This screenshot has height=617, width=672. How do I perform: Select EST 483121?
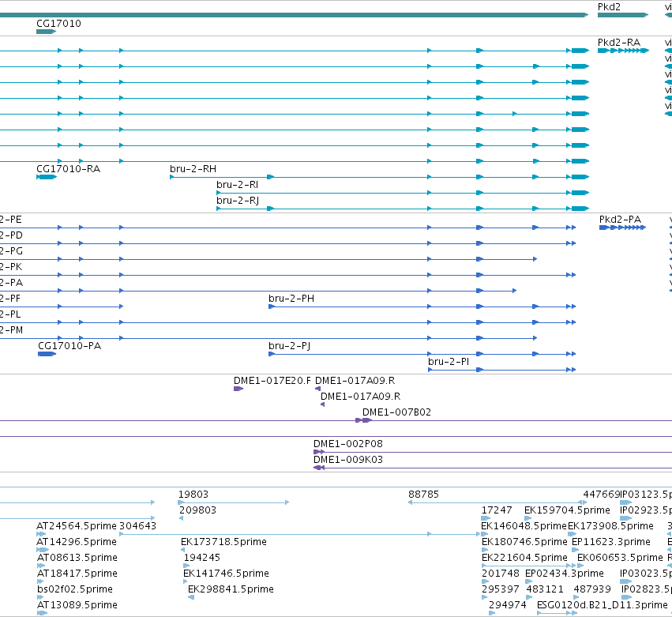pyautogui.click(x=529, y=597)
